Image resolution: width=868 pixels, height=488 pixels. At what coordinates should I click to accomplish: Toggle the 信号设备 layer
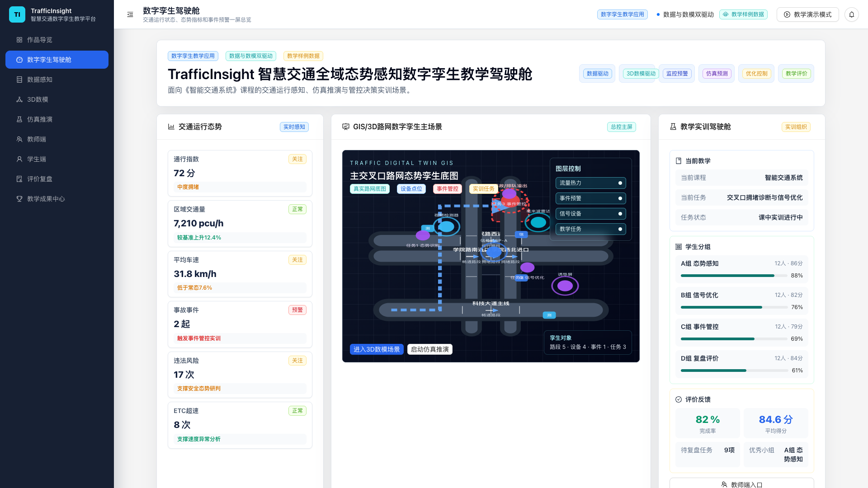tap(590, 214)
